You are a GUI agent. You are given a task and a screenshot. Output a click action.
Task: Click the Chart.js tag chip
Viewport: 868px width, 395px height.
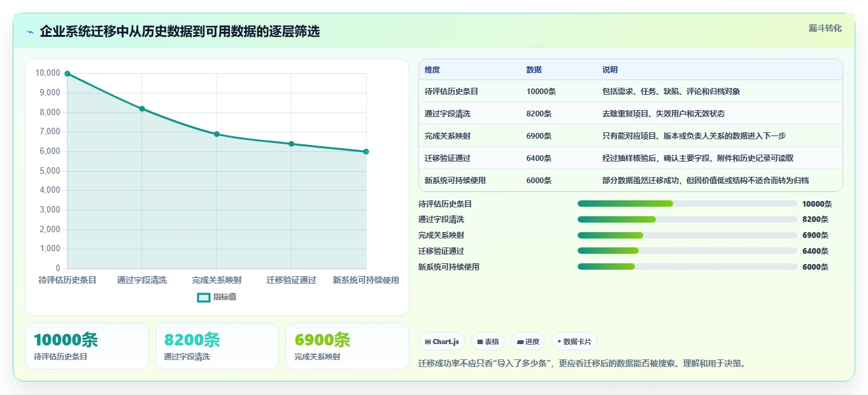[442, 342]
